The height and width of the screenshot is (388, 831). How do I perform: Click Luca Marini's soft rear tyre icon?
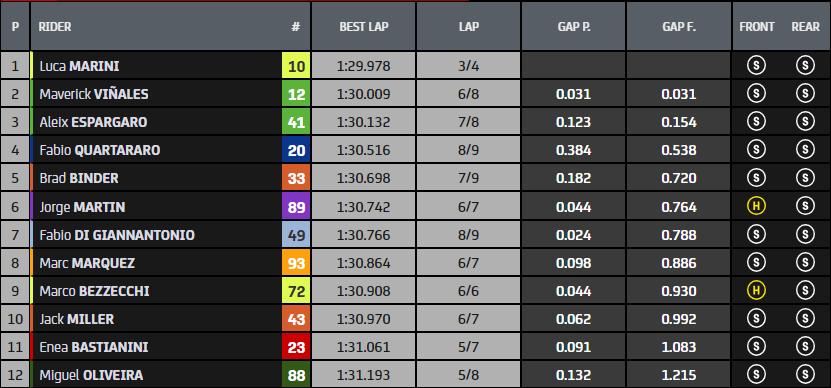[805, 66]
